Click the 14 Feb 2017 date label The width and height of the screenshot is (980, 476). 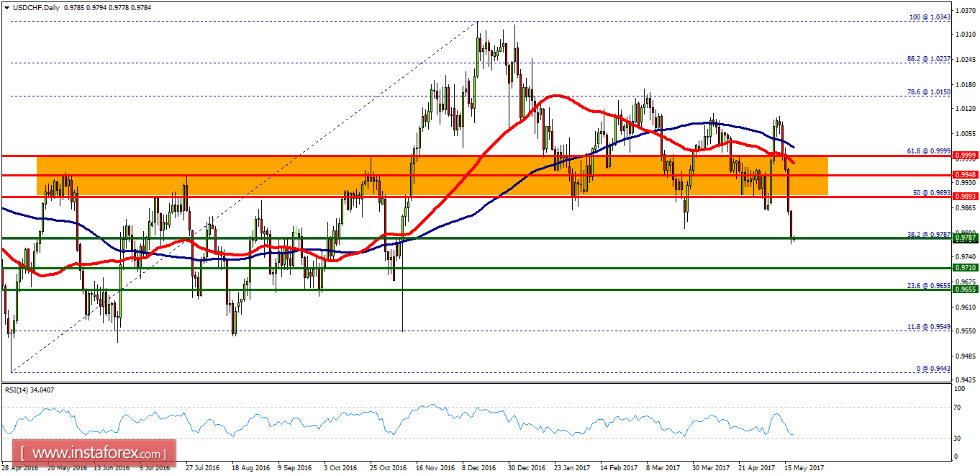click(x=617, y=467)
